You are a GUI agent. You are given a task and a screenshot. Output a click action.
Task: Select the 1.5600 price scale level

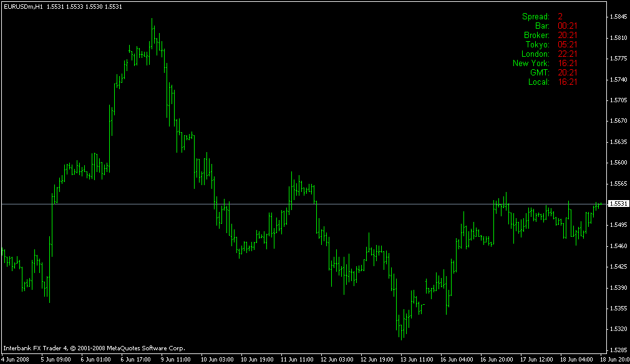(x=618, y=163)
